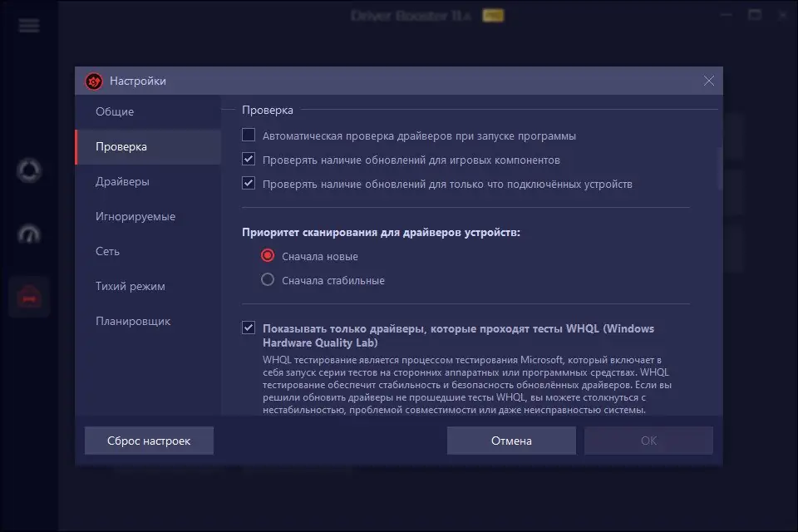Click the 'Сброс настроек' button

[149, 441]
